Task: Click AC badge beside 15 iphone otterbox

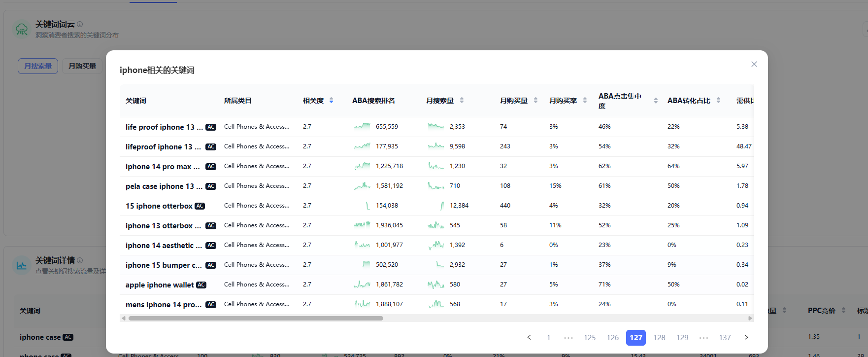Action: point(200,206)
